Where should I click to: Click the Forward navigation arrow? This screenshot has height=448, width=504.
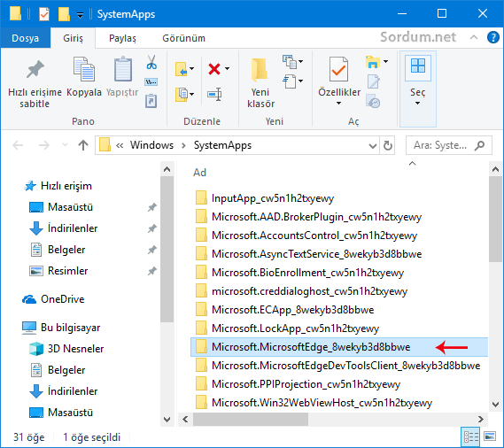coord(44,145)
